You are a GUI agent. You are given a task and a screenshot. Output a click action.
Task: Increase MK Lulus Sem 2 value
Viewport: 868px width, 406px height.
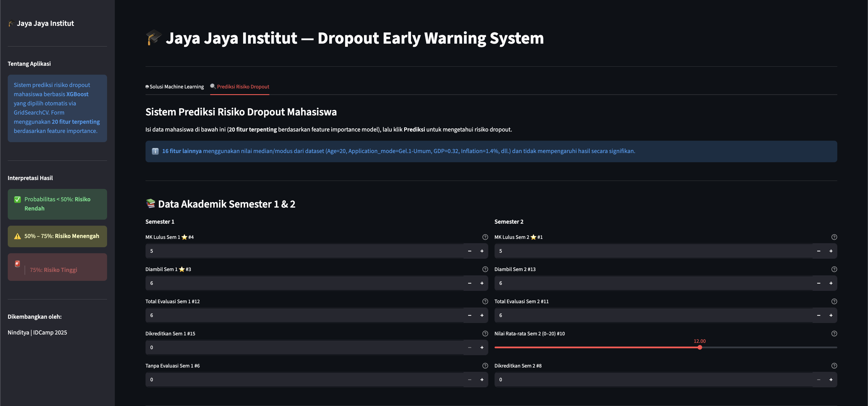(831, 251)
